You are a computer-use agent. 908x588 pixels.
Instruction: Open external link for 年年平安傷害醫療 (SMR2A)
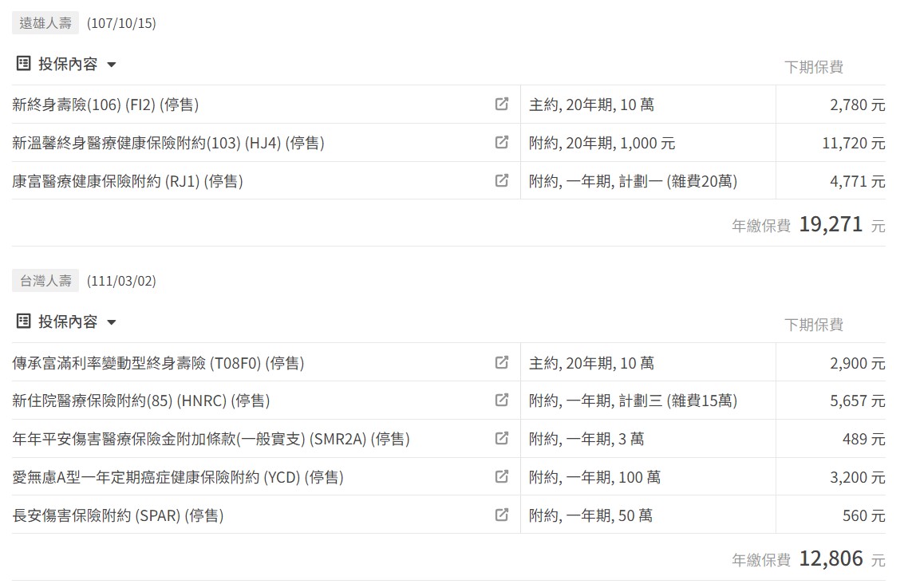point(502,439)
